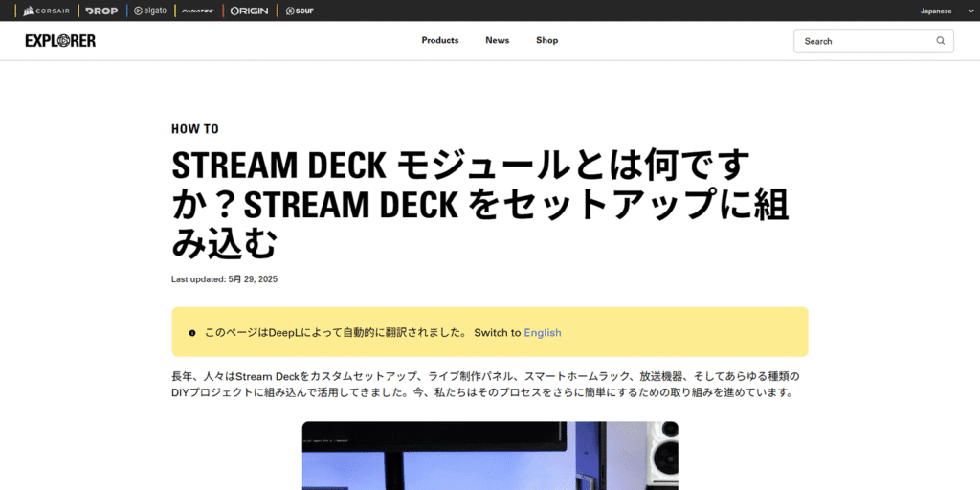Screen dimensions: 980x490
Task: Open the Products menu
Action: tap(440, 40)
